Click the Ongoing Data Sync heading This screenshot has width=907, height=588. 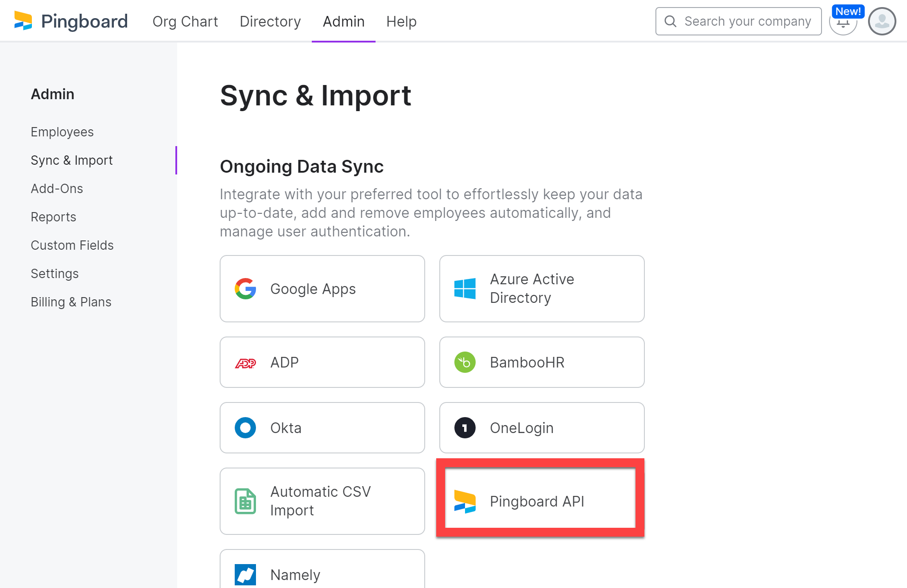coord(302,166)
